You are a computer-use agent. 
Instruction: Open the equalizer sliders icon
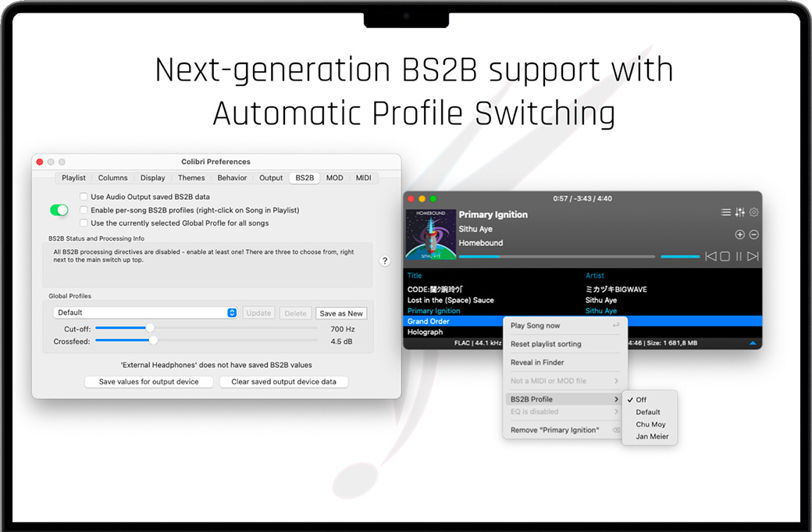pos(740,212)
